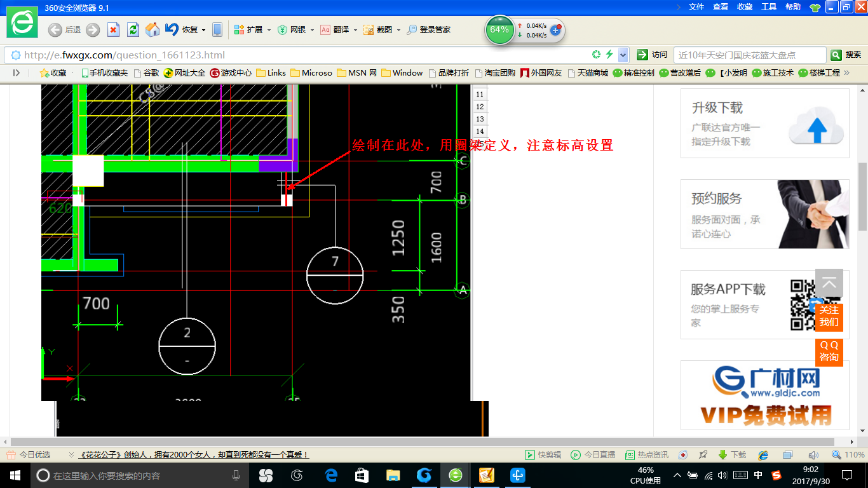Open the 《花花公子》 news headline link
The width and height of the screenshot is (868, 488).
click(x=194, y=455)
